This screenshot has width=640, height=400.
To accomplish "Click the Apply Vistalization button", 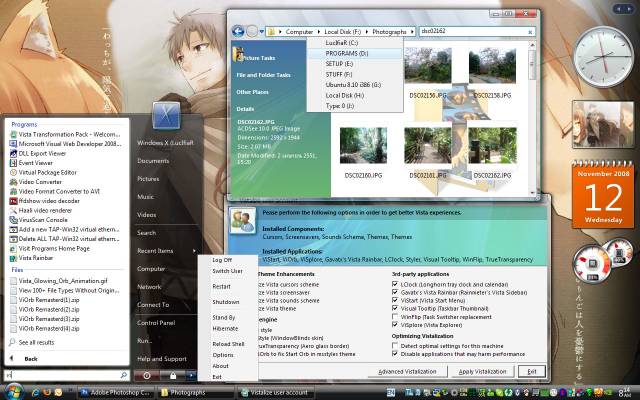I will 482,371.
